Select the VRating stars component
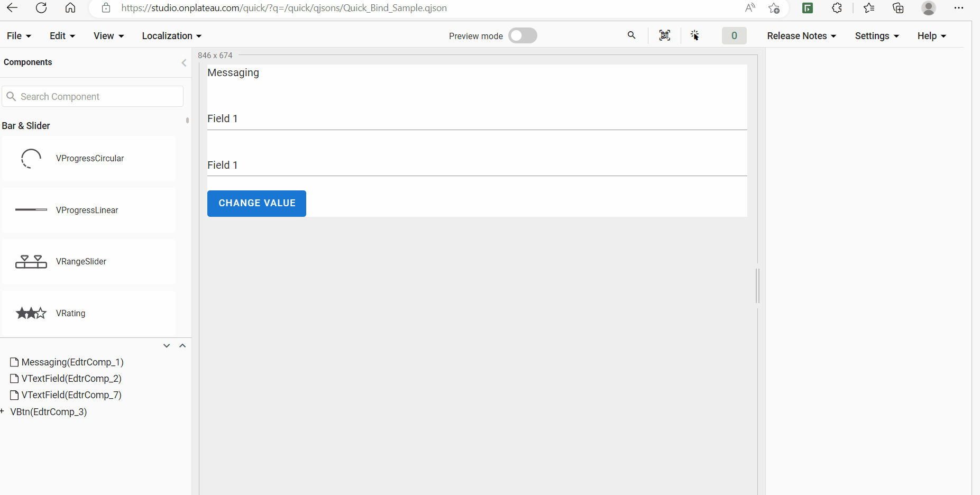This screenshot has height=495, width=980. coord(88,313)
